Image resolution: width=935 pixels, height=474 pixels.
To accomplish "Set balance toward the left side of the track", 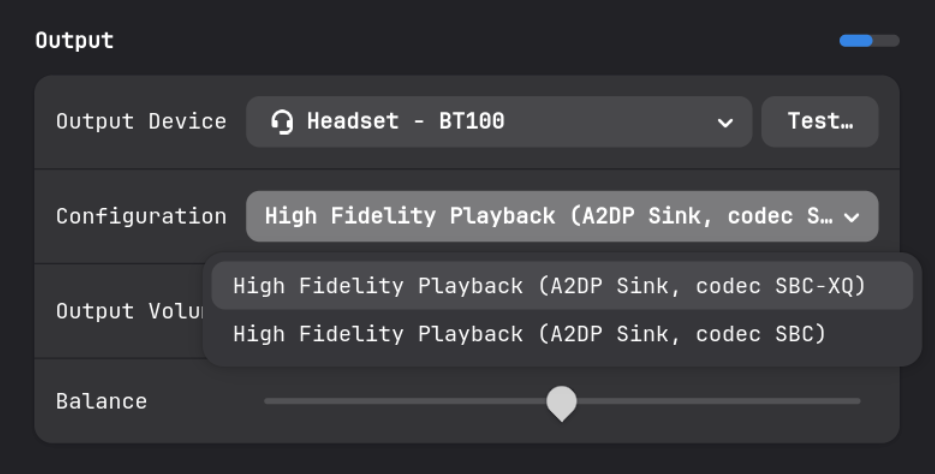I will [x=405, y=401].
